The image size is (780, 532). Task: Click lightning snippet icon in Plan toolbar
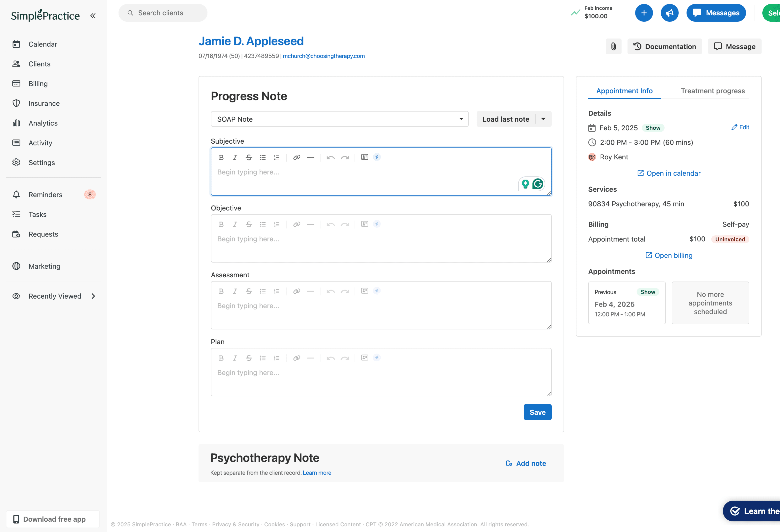tap(376, 358)
